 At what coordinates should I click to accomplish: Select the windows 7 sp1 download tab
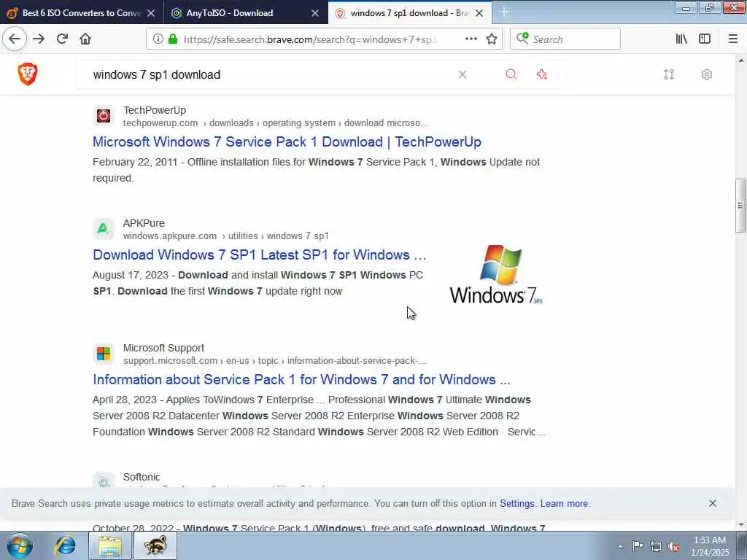409,13
